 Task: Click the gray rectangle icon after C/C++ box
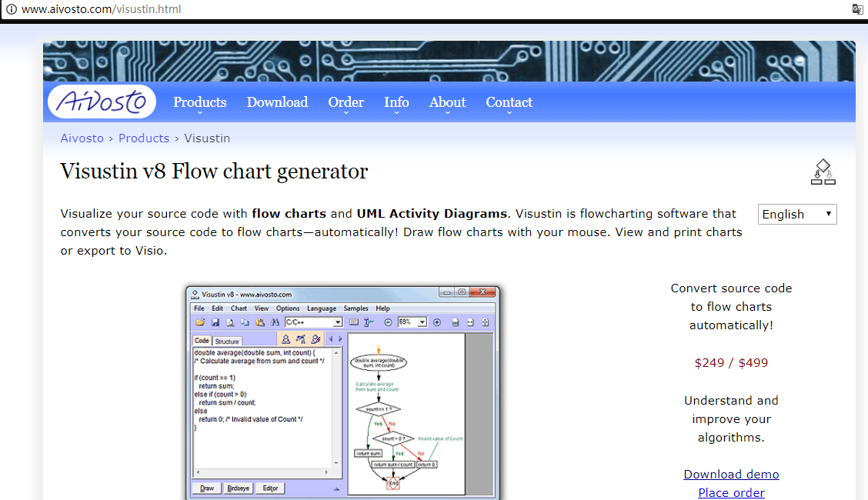click(354, 322)
